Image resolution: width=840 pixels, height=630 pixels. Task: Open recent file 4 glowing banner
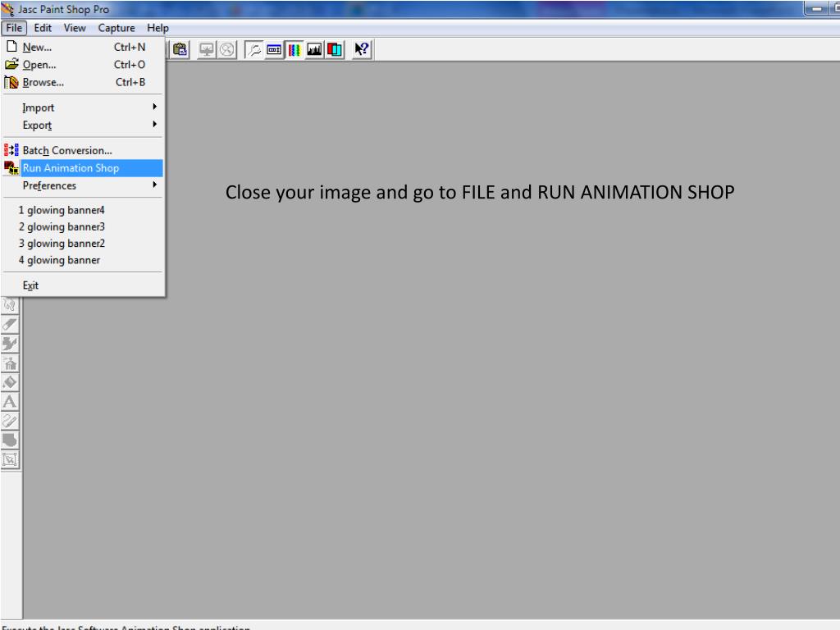point(83,260)
